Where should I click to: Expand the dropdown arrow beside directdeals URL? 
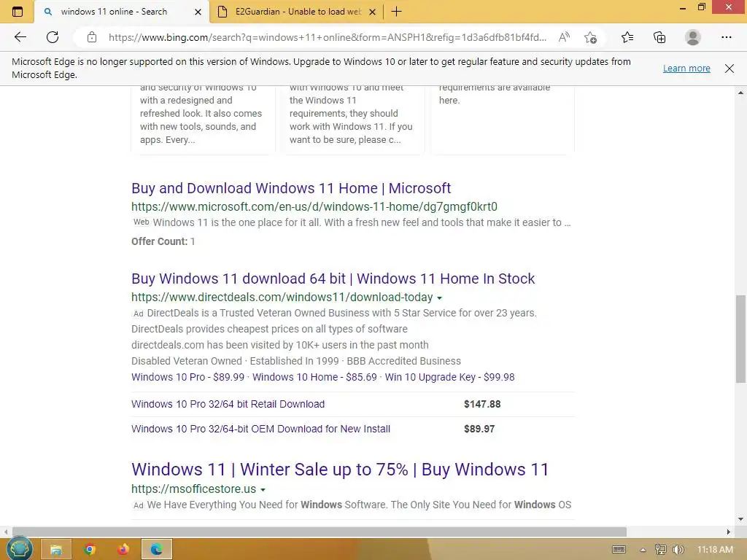click(x=439, y=298)
